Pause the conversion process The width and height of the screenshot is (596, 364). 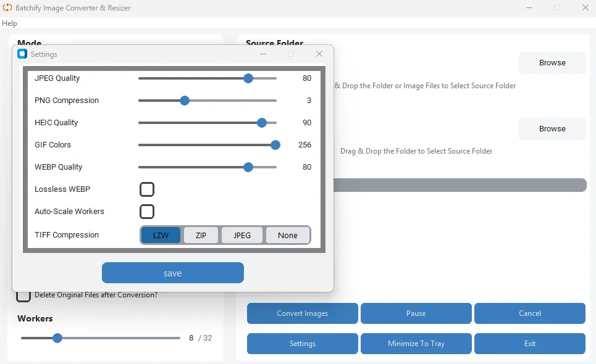[x=416, y=313]
